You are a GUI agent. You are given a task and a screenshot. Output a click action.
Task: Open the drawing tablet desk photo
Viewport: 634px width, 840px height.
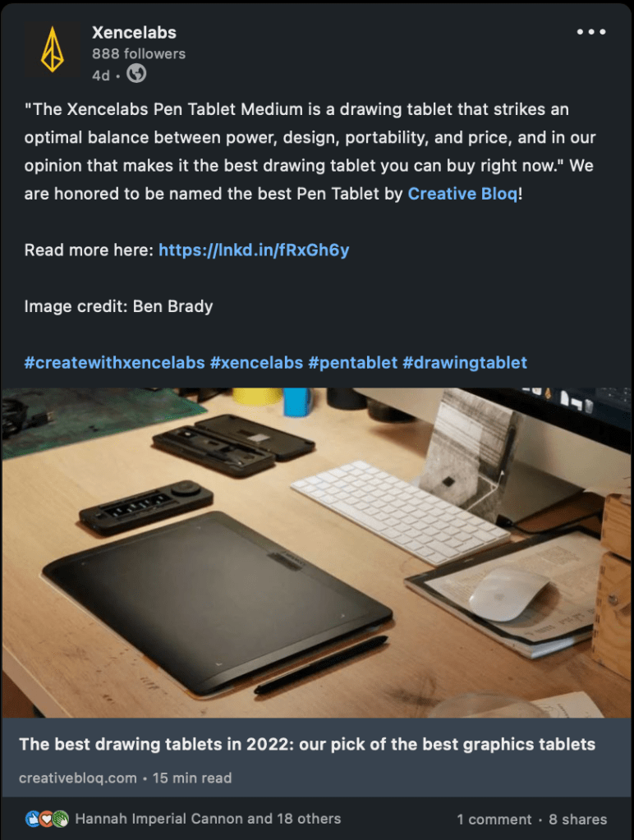click(317, 553)
